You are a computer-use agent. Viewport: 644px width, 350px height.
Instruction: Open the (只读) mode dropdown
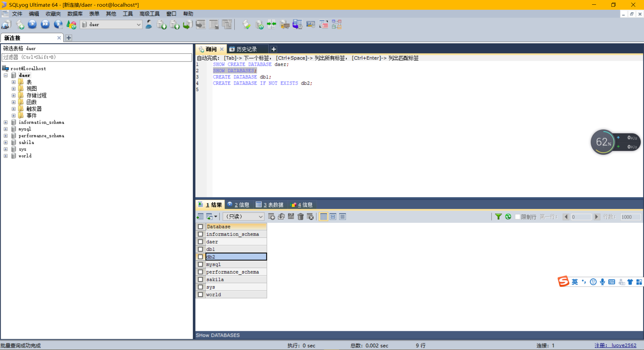[244, 217]
